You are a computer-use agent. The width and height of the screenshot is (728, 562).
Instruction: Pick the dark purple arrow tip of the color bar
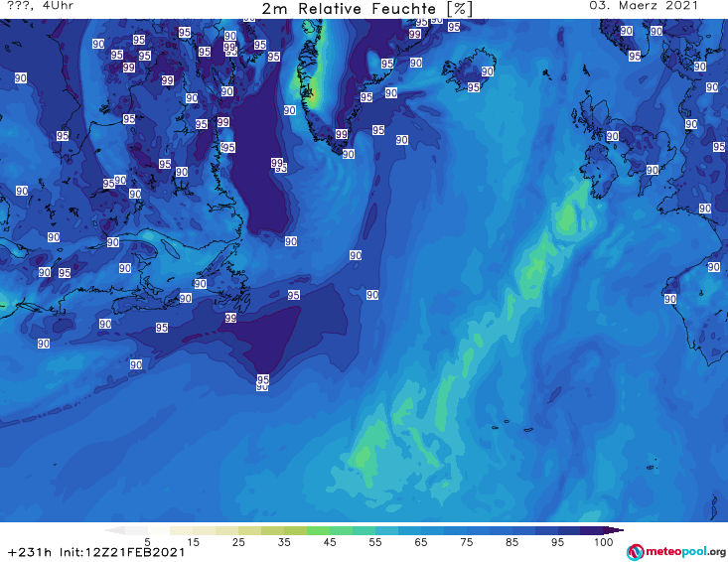click(x=614, y=530)
